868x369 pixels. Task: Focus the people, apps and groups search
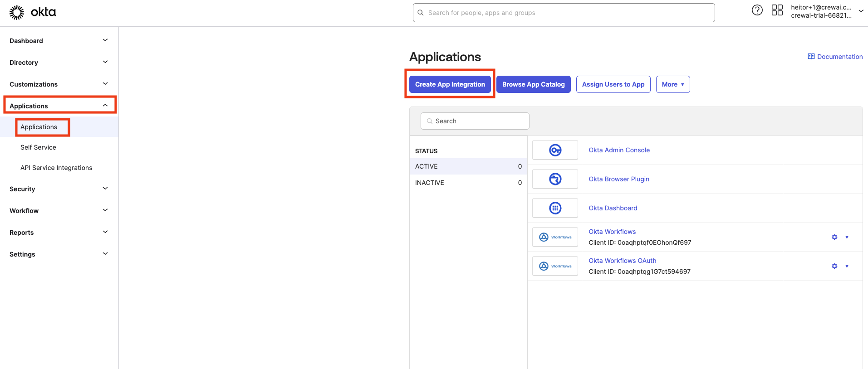(x=564, y=13)
